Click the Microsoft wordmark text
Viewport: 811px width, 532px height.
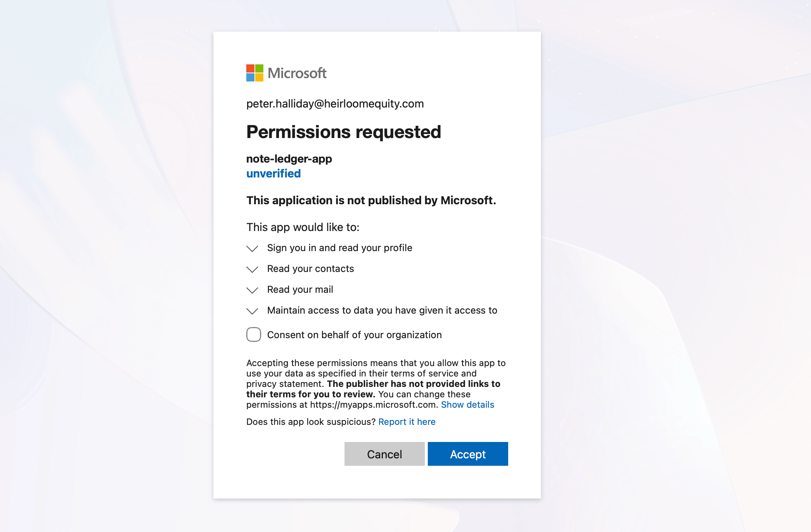(297, 73)
